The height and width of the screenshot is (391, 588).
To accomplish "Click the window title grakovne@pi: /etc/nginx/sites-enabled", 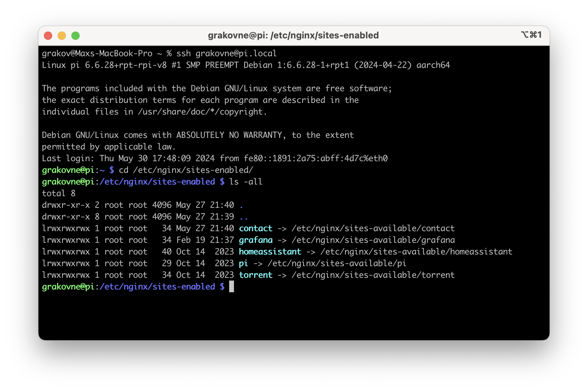I will click(293, 35).
